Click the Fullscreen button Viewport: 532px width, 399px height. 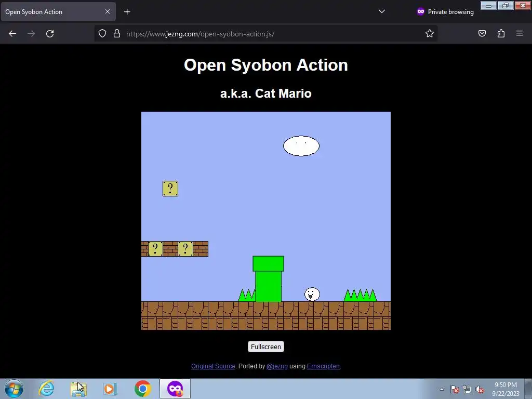(x=265, y=347)
